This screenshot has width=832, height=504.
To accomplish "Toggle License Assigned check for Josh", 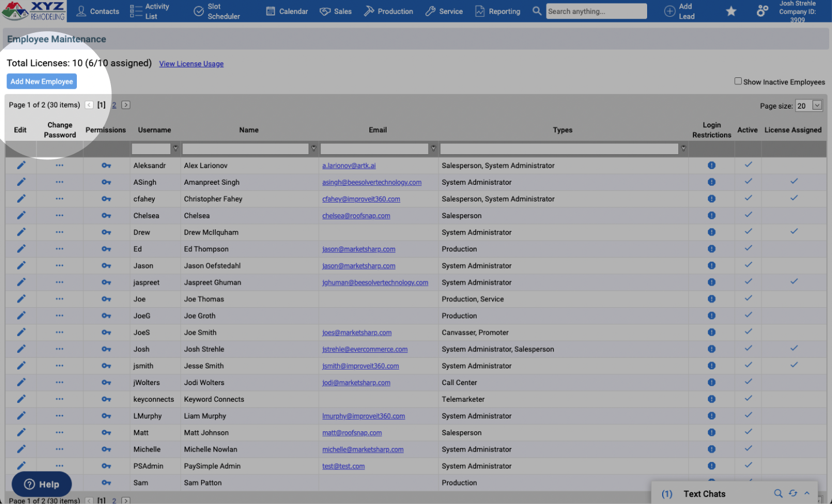I will [794, 348].
